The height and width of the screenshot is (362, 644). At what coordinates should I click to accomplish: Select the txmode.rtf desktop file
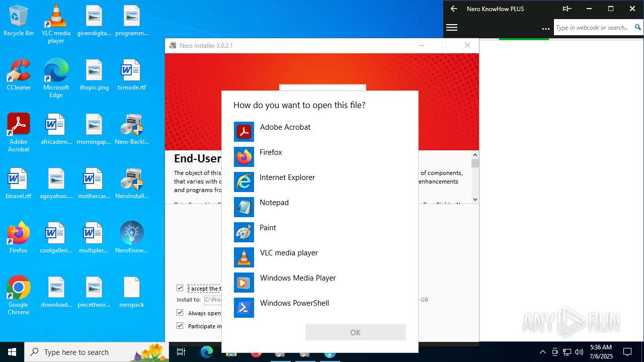[x=132, y=75]
